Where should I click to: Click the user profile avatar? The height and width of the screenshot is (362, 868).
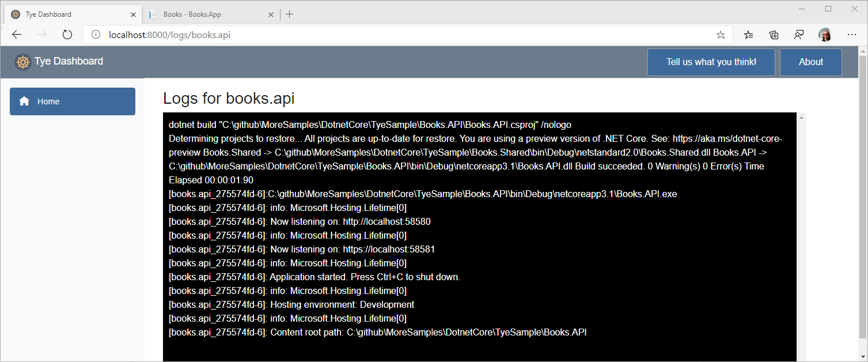pyautogui.click(x=825, y=35)
